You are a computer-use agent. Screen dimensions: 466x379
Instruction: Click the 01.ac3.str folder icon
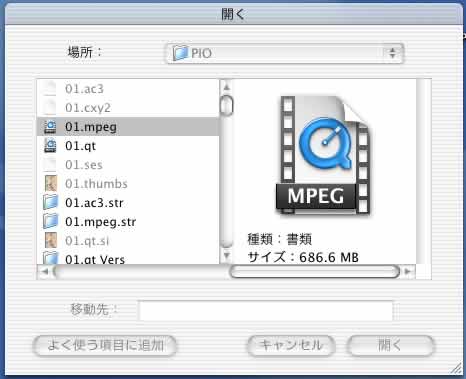(51, 203)
